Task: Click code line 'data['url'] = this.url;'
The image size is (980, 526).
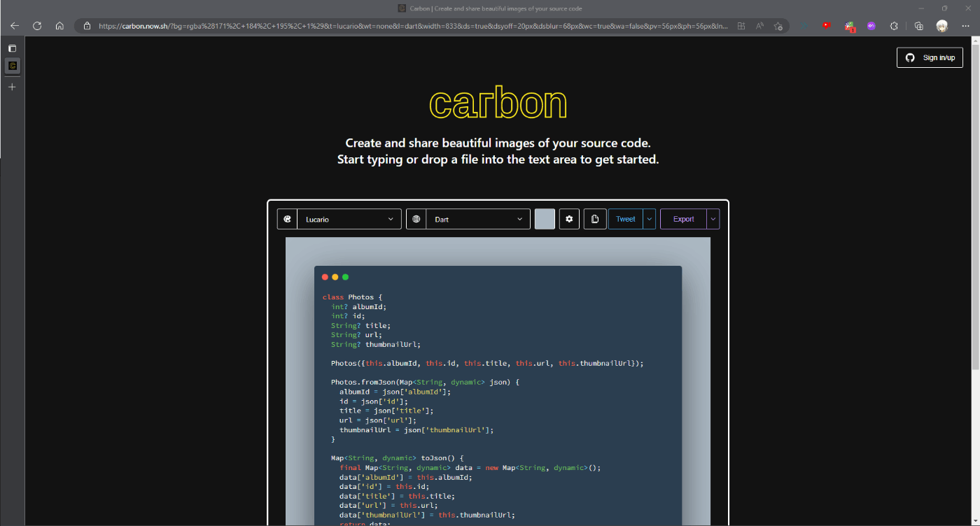Action: click(x=388, y=505)
